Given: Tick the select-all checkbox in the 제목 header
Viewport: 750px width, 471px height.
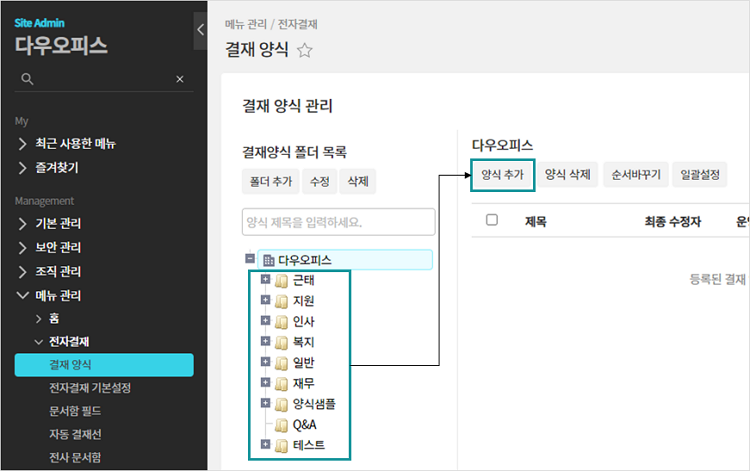Looking at the screenshot, I should (492, 220).
